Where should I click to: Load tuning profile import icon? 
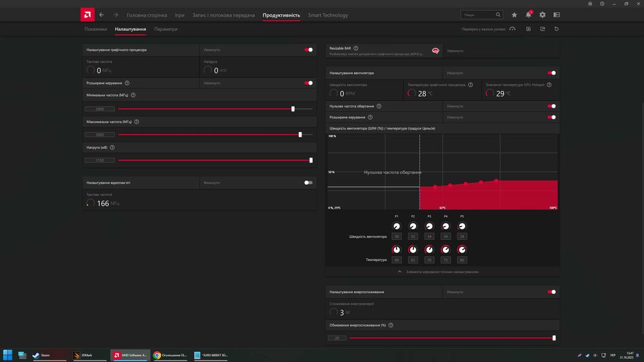point(529,29)
